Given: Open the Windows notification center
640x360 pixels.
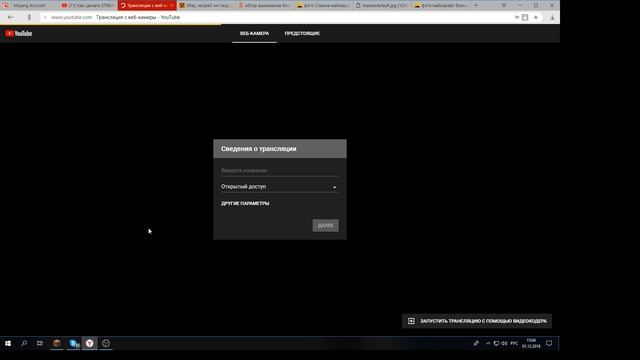Looking at the screenshot, I should tap(549, 343).
